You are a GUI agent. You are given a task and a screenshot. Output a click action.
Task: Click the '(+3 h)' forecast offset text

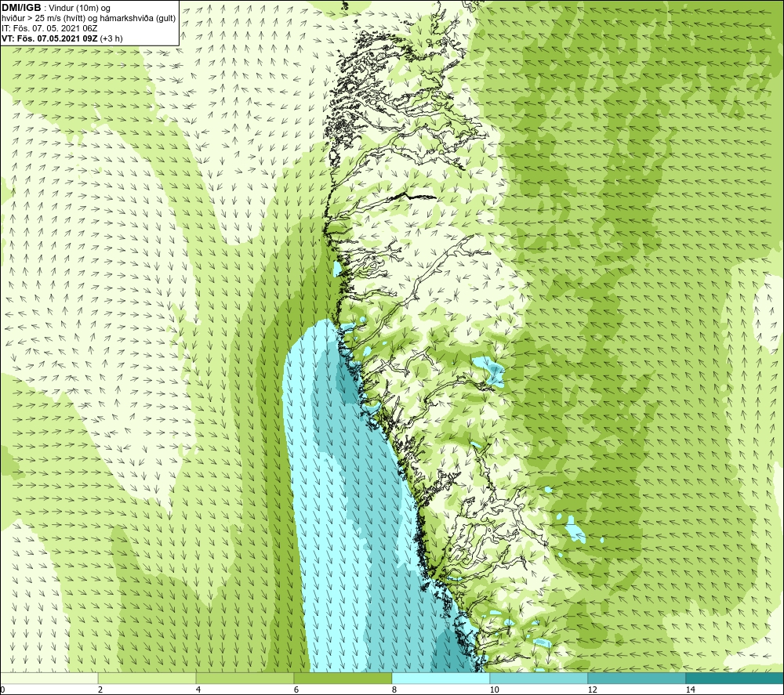point(111,38)
